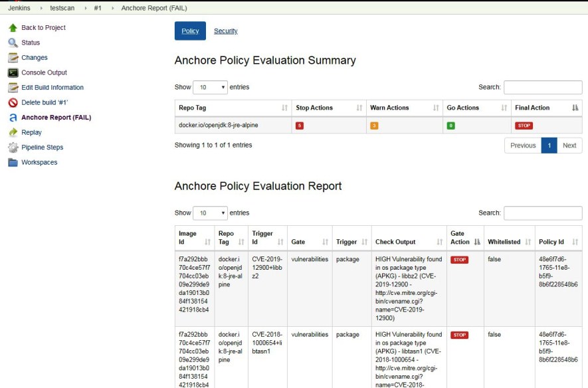Click Next in summary table pagination
Screen dimensions: 588x388
(569, 145)
